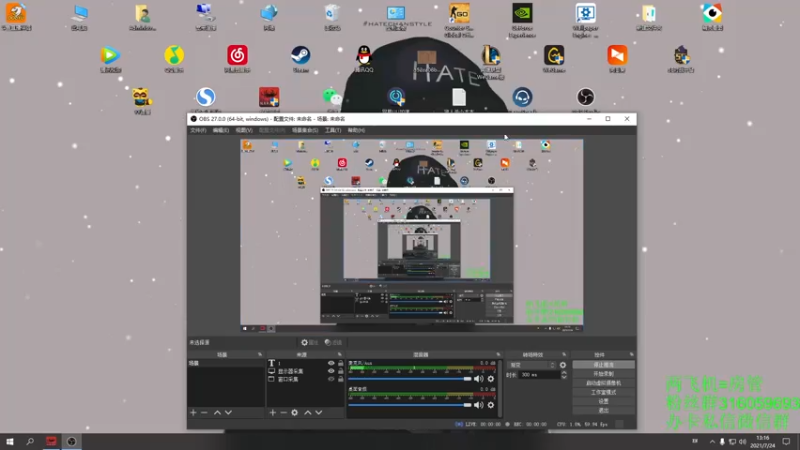
Task: Pop out the audio mixer dock
Action: point(498,354)
